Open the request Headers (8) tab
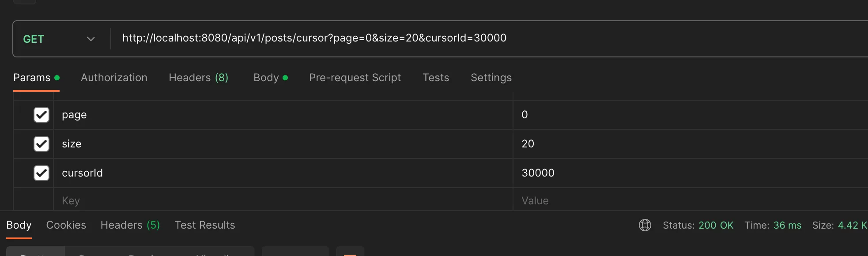The height and width of the screenshot is (256, 868). (198, 78)
